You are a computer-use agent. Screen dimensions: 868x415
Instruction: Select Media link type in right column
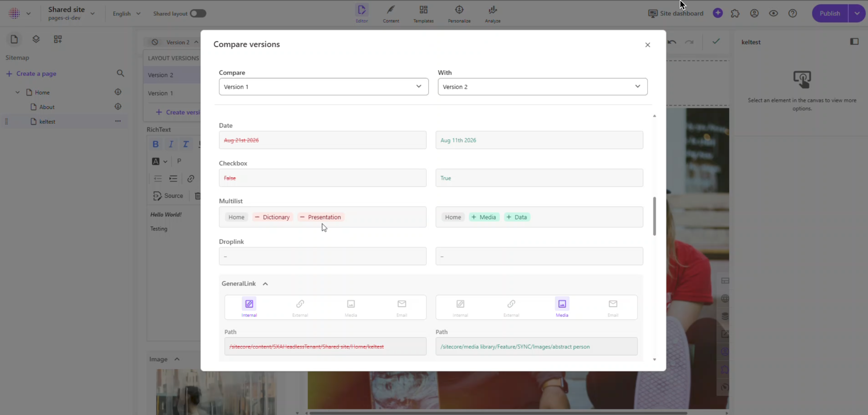point(562,307)
